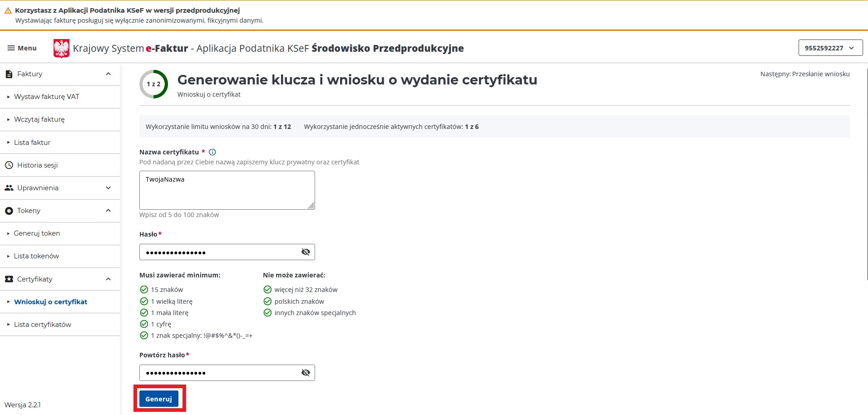The height and width of the screenshot is (415, 868).
Task: Open the hamburger Menu button
Action: tap(22, 48)
